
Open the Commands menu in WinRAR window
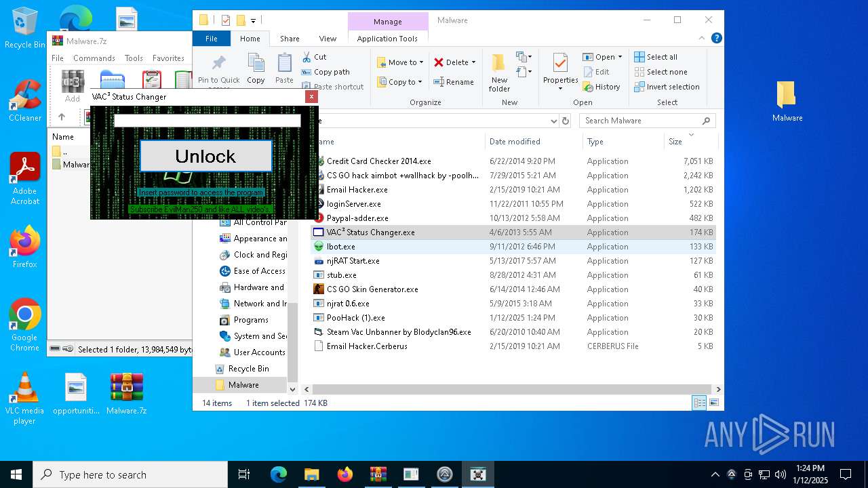(94, 58)
